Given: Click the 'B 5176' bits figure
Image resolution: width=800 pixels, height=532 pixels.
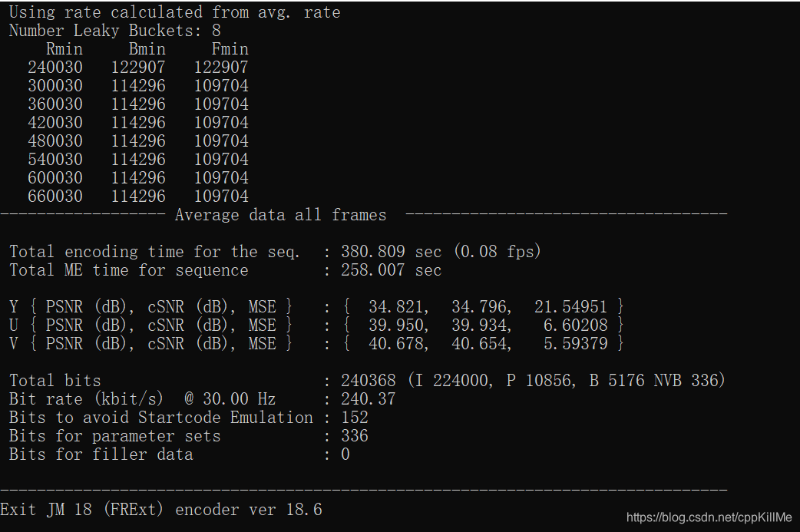Looking at the screenshot, I should 617,381.
